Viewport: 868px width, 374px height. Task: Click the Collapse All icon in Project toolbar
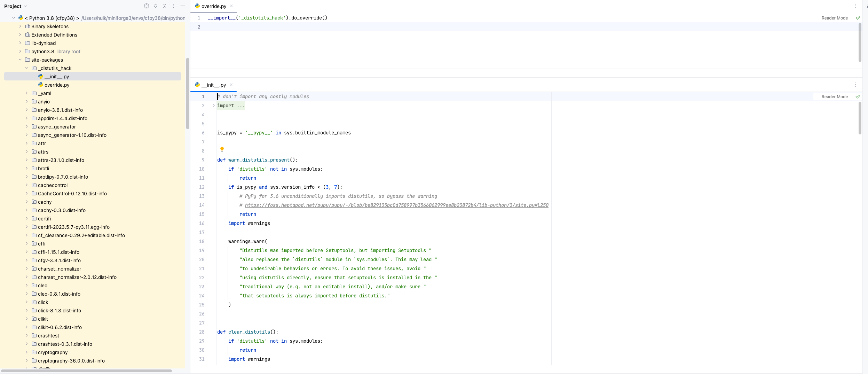pyautogui.click(x=164, y=6)
